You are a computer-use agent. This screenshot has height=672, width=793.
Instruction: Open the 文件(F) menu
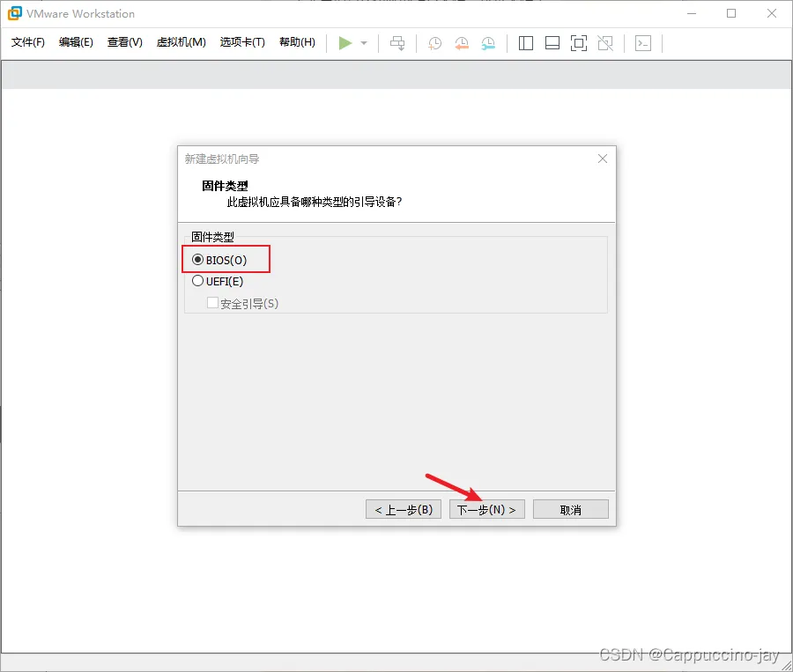click(x=28, y=42)
